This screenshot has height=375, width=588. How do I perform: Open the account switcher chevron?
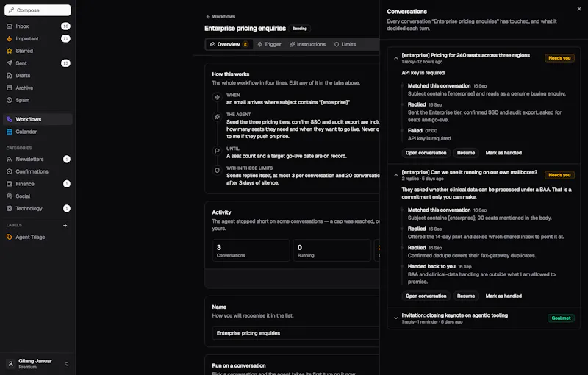point(67,364)
